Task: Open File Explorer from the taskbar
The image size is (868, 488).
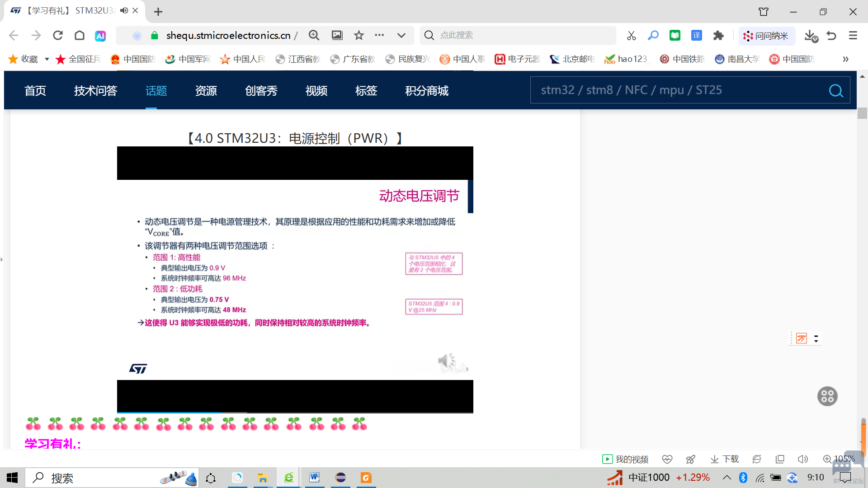Action: 263,478
